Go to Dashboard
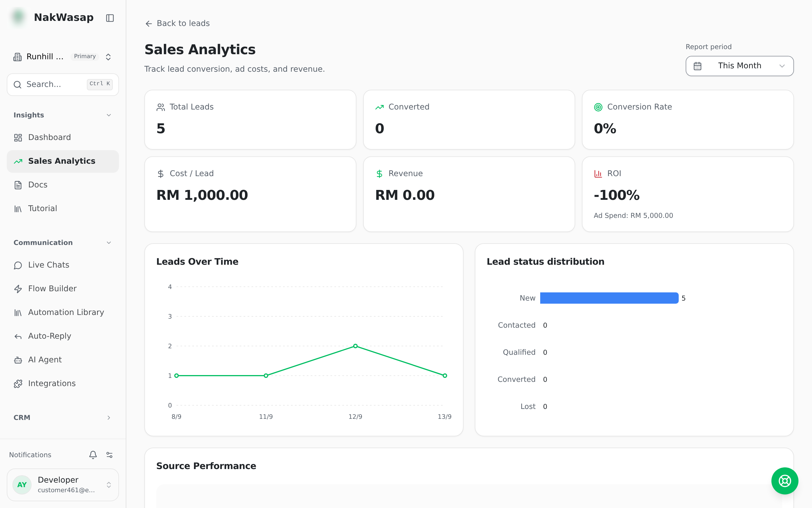 click(x=63, y=137)
